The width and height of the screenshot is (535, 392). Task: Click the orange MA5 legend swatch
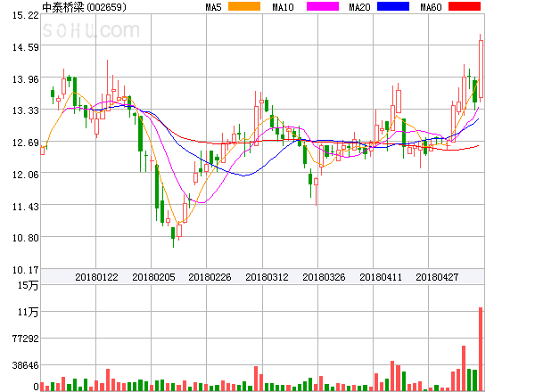[244, 6]
